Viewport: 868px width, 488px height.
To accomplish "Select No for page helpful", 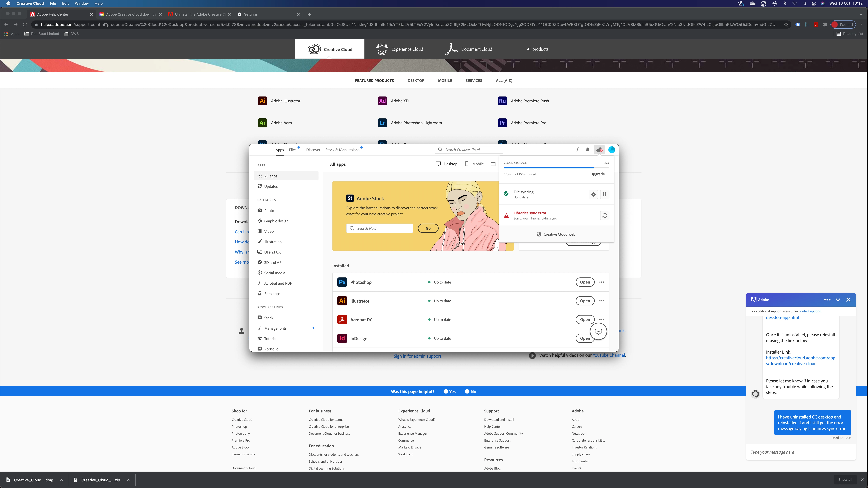I will click(x=467, y=391).
